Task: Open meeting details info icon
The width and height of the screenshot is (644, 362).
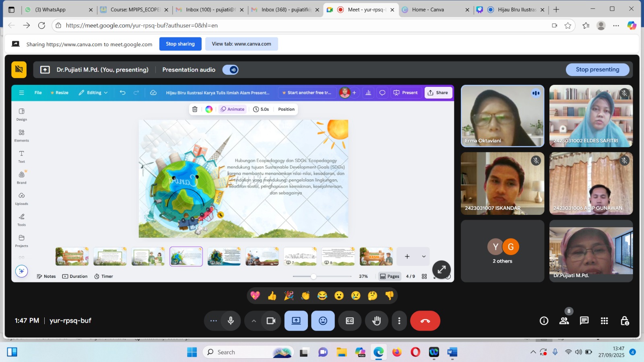Action: click(544, 321)
